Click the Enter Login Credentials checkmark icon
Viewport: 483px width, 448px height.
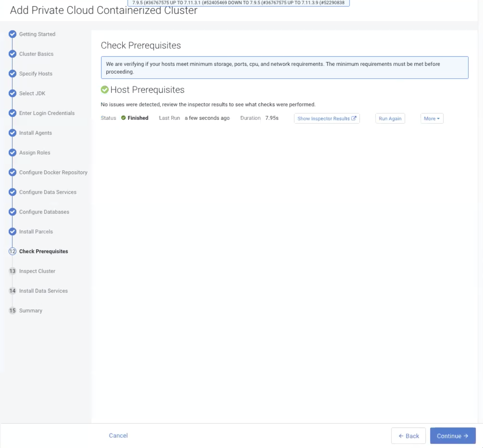point(12,113)
